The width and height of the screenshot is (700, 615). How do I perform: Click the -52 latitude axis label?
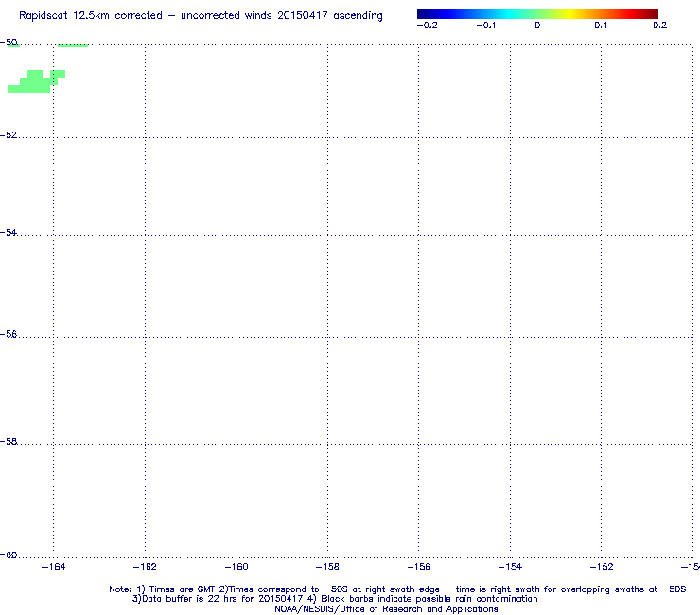9,135
